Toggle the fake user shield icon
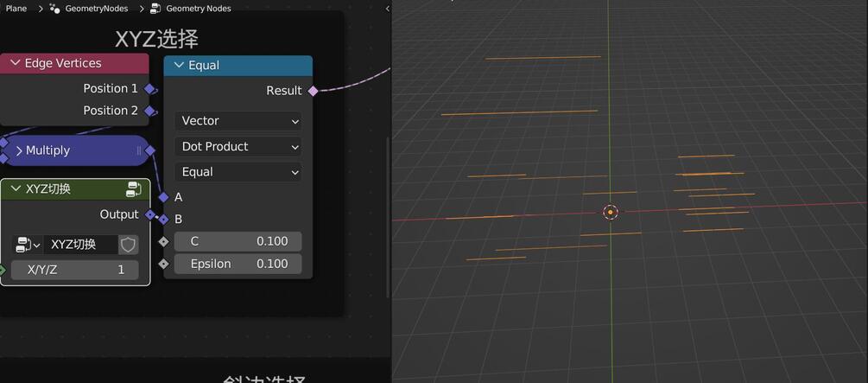 pyautogui.click(x=128, y=245)
